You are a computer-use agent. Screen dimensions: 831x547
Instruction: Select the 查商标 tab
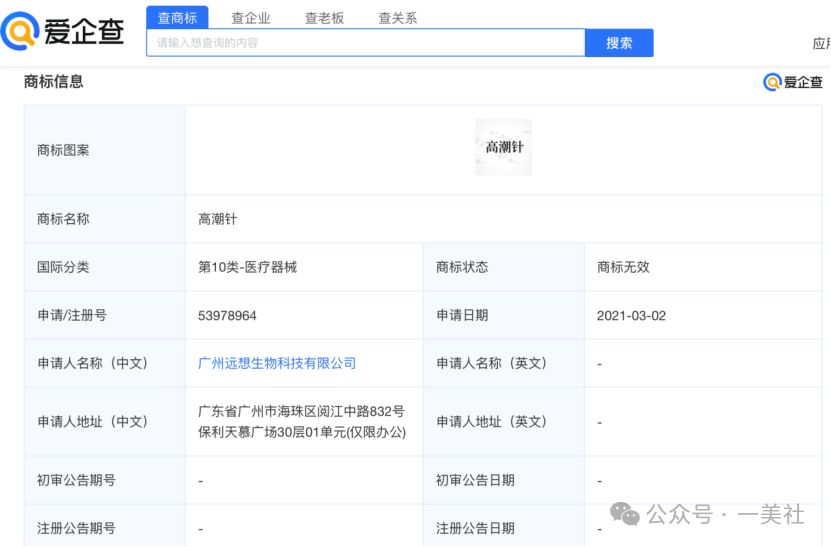(178, 17)
